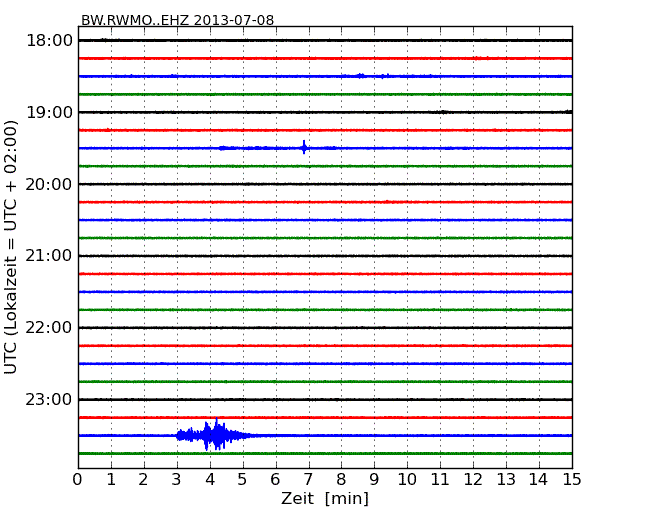Click the 1 minute tick label
650x520 pixels.
[111, 480]
